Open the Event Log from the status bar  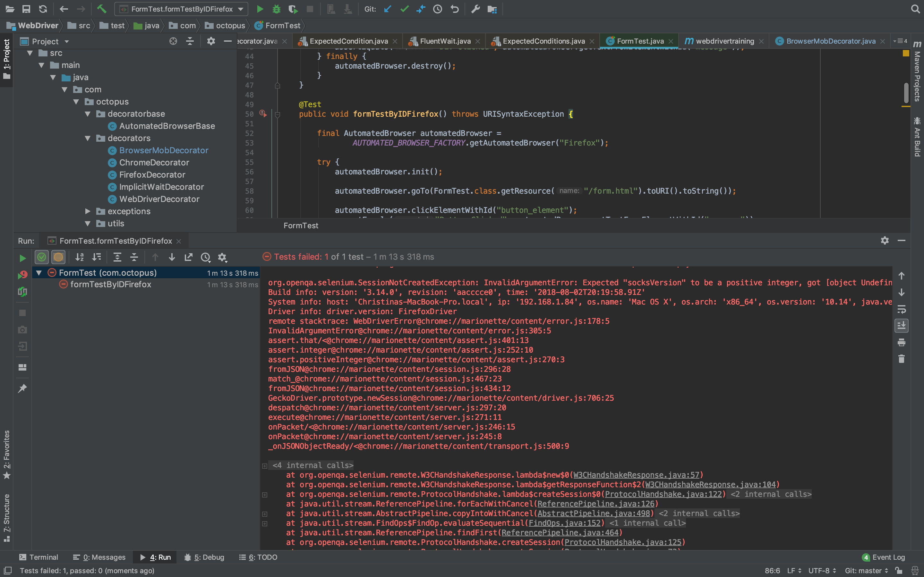[x=884, y=557]
